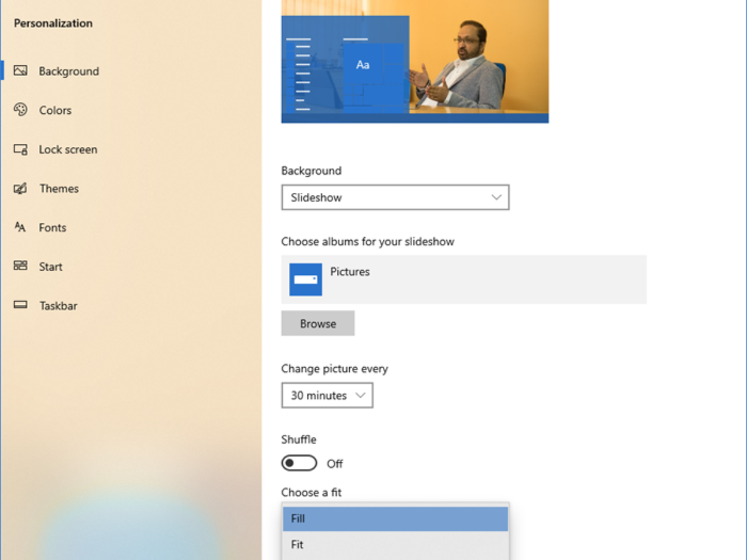This screenshot has height=560, width=747.
Task: Click the Colors palette icon
Action: pyautogui.click(x=21, y=110)
